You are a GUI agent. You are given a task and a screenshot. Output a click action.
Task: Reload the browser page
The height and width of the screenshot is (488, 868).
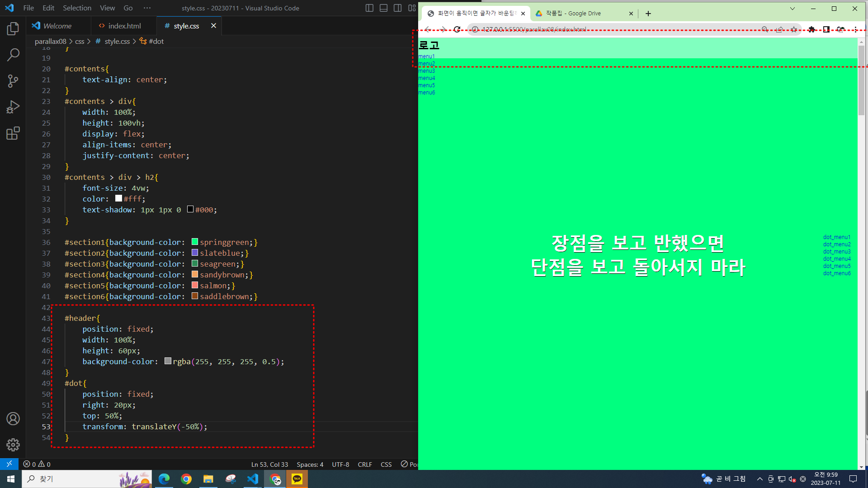(457, 29)
